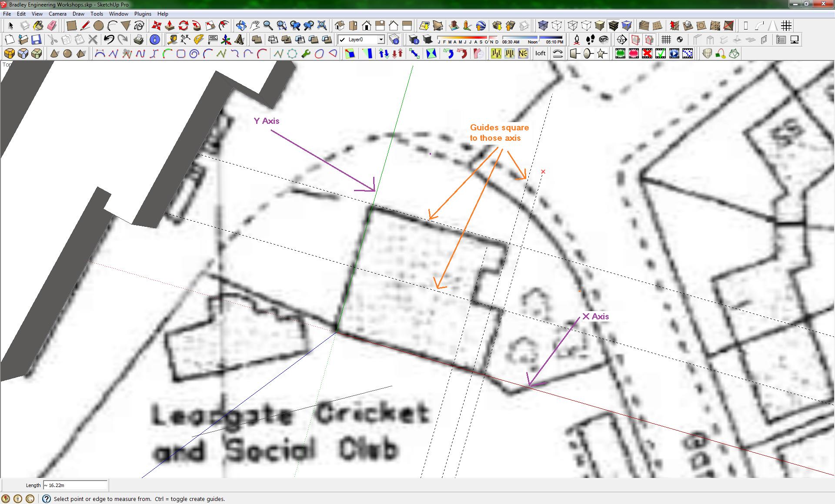This screenshot has width=835, height=504.
Task: Toggle Hidden Line face style
Action: point(586,26)
